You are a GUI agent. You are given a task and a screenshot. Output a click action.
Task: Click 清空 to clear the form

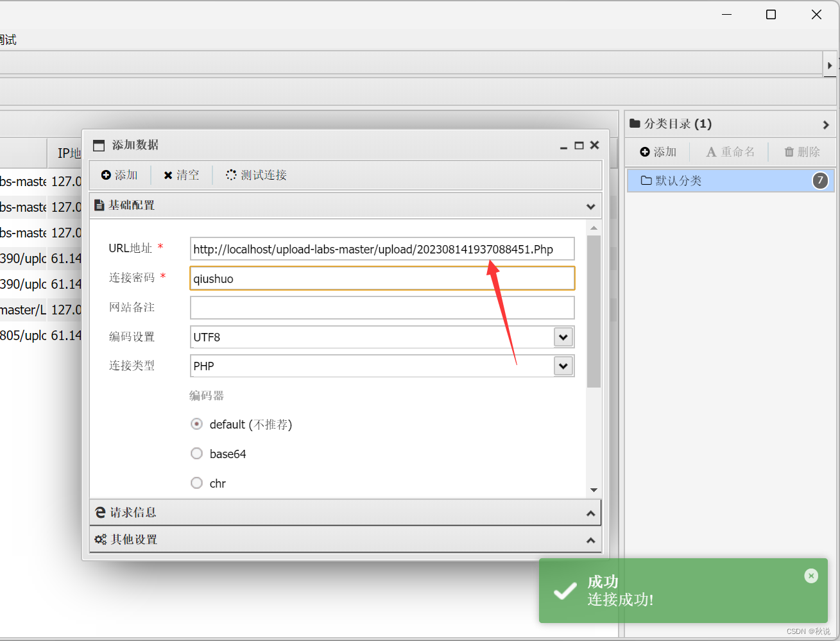[x=182, y=175]
